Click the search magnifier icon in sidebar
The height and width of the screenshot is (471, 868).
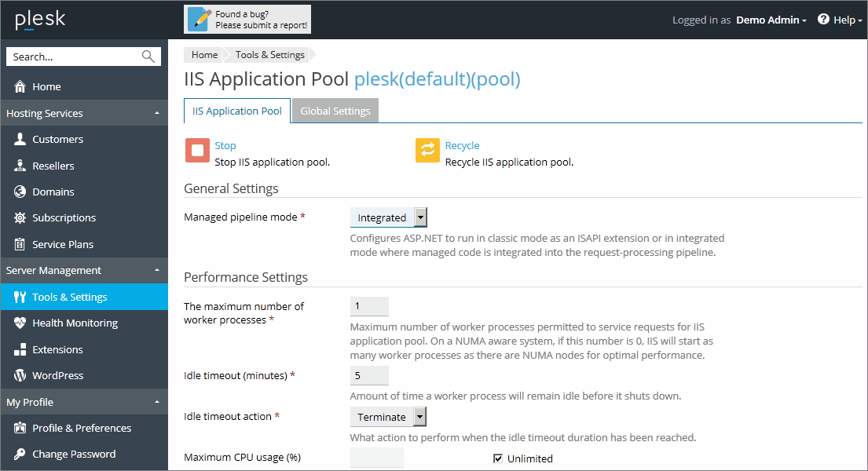pos(148,57)
